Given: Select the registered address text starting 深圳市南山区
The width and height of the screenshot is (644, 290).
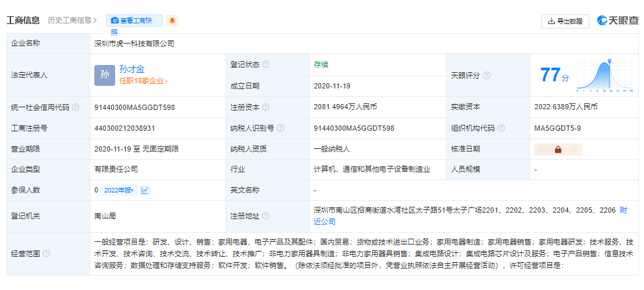Looking at the screenshot, I should point(464,210).
